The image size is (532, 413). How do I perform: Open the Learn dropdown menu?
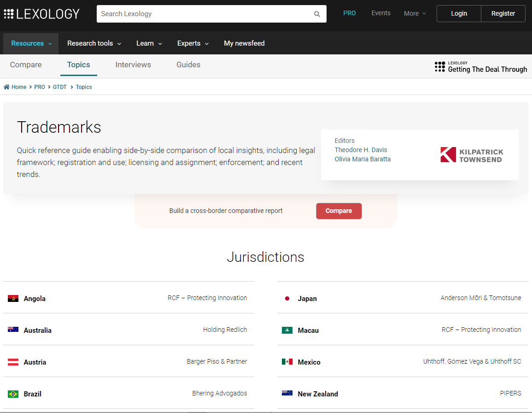click(x=149, y=43)
